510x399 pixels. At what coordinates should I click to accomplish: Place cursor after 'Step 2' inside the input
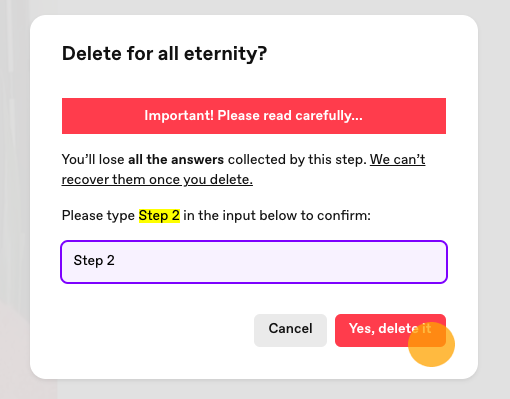tap(116, 261)
